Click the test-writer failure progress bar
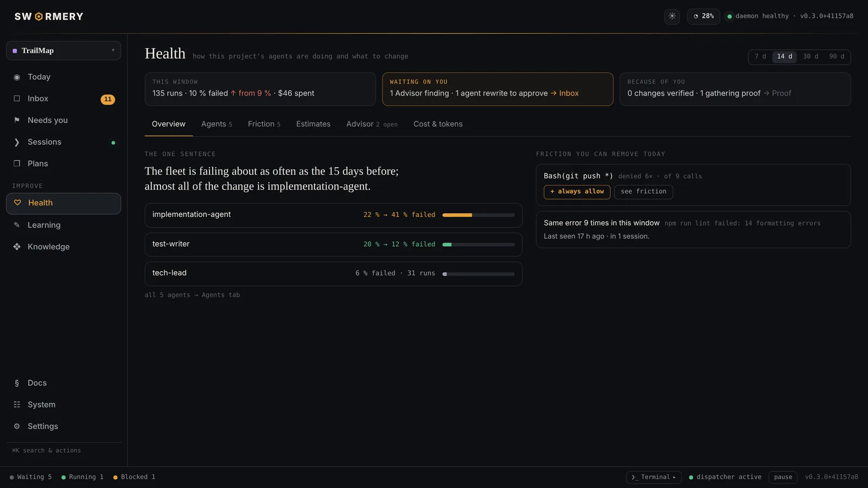The image size is (868, 488). [x=478, y=245]
